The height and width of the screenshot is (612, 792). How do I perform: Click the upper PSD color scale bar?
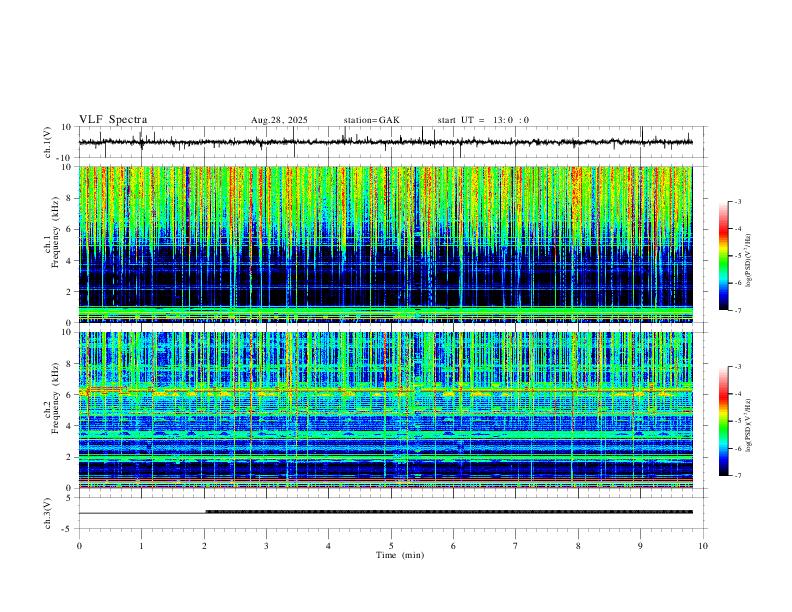tap(723, 256)
